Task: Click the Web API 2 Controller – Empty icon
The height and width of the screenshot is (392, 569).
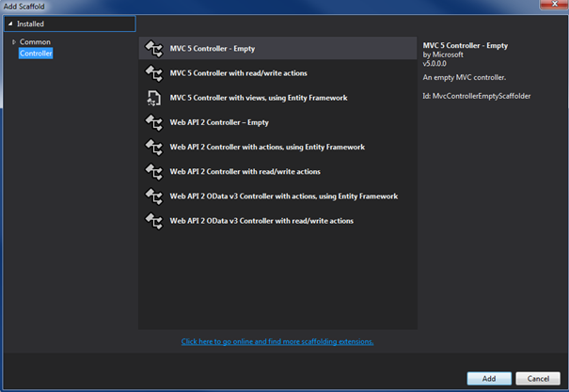Action: coord(153,122)
